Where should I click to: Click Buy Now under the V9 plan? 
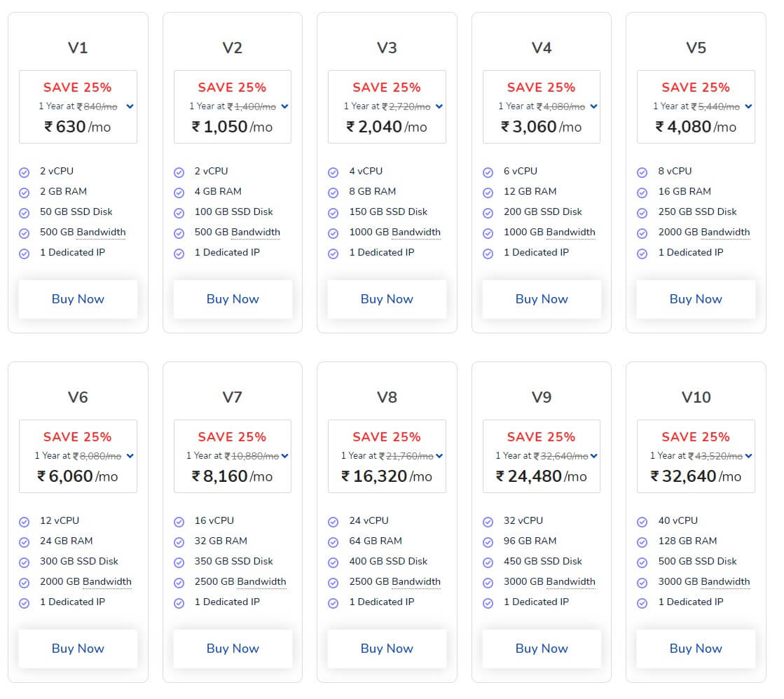pyautogui.click(x=541, y=649)
